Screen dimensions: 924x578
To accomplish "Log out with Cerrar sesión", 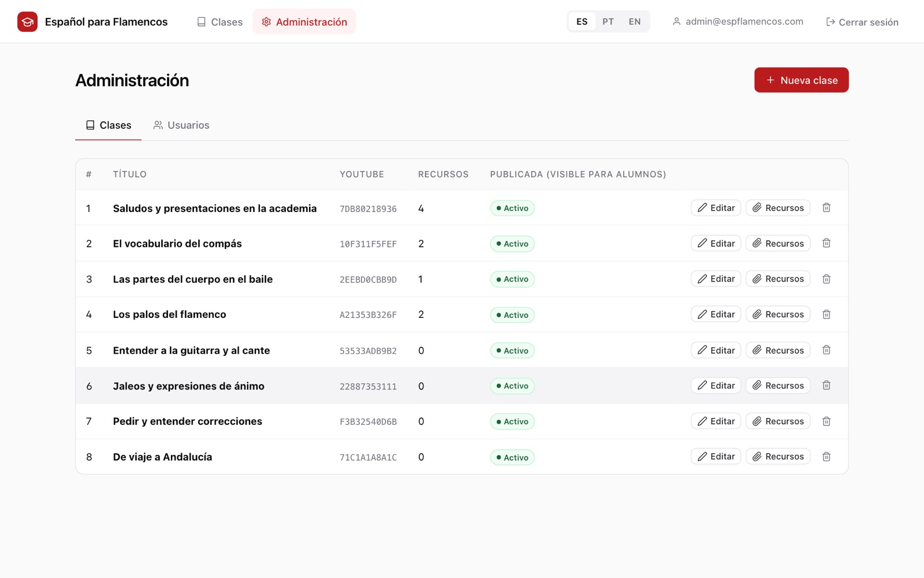I will [x=862, y=22].
